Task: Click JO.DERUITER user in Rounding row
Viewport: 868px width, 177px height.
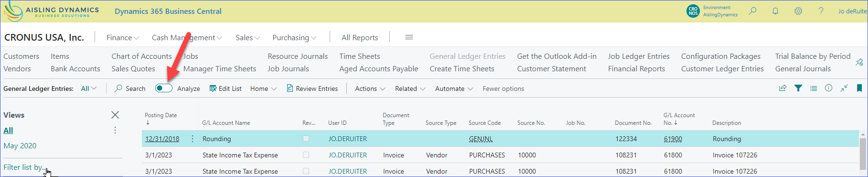Action: tap(348, 139)
